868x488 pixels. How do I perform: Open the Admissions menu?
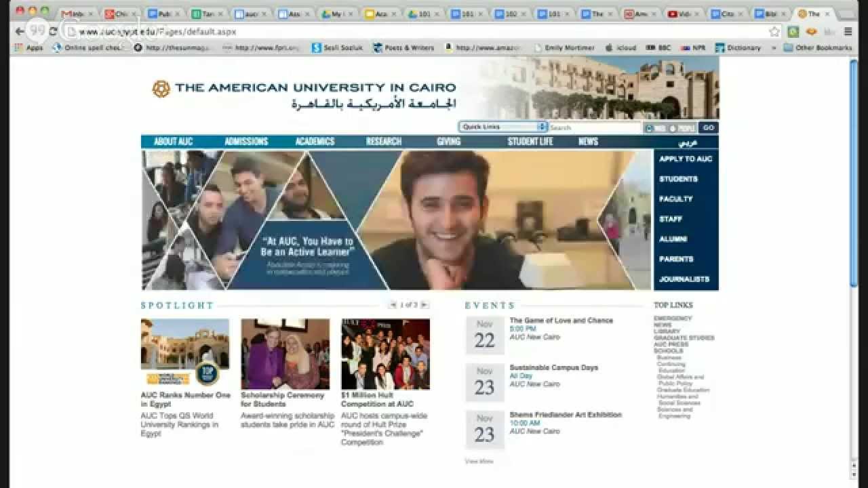246,142
